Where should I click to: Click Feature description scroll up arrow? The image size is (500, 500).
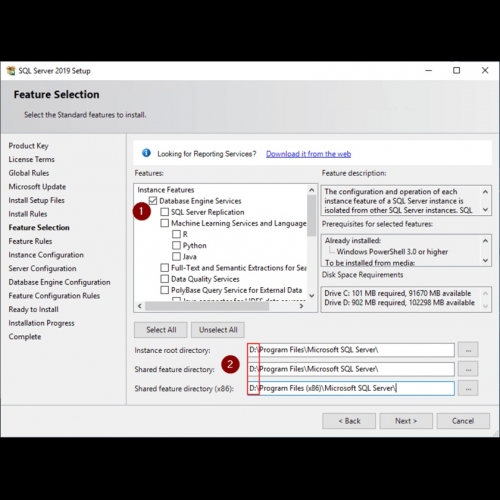[x=485, y=192]
